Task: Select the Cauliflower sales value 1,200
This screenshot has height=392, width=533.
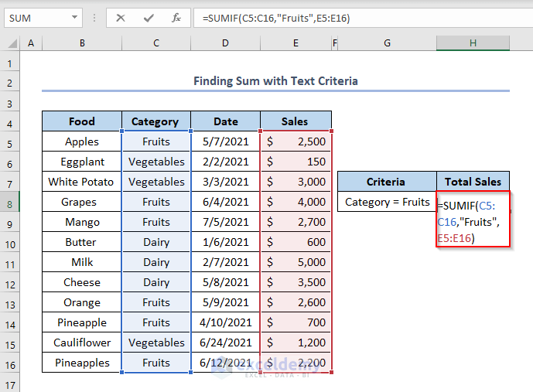Action: 296,343
